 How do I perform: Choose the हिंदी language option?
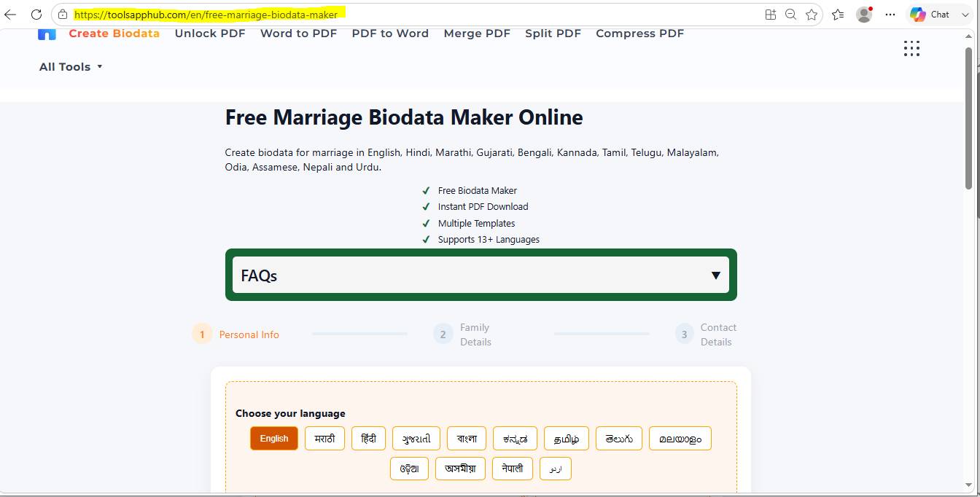368,439
